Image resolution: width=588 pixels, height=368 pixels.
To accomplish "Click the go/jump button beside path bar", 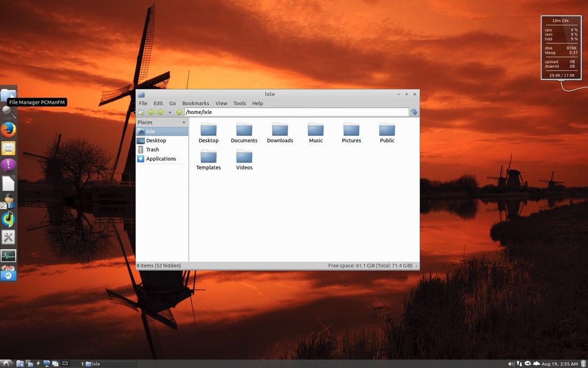I will pos(414,112).
